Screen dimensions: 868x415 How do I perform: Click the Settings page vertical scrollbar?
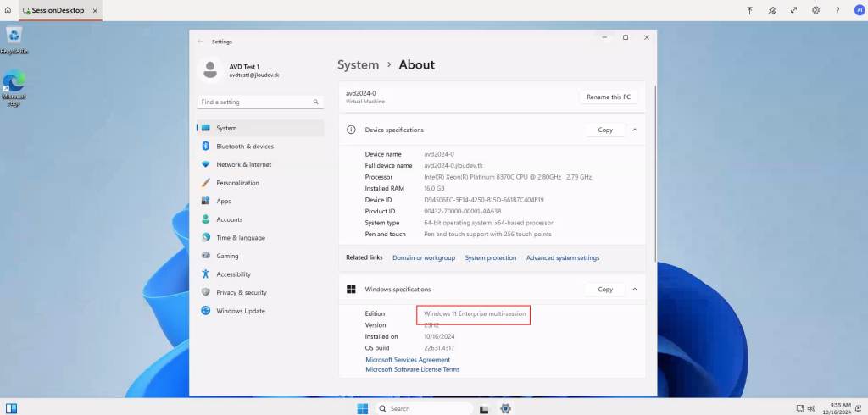[x=655, y=173]
